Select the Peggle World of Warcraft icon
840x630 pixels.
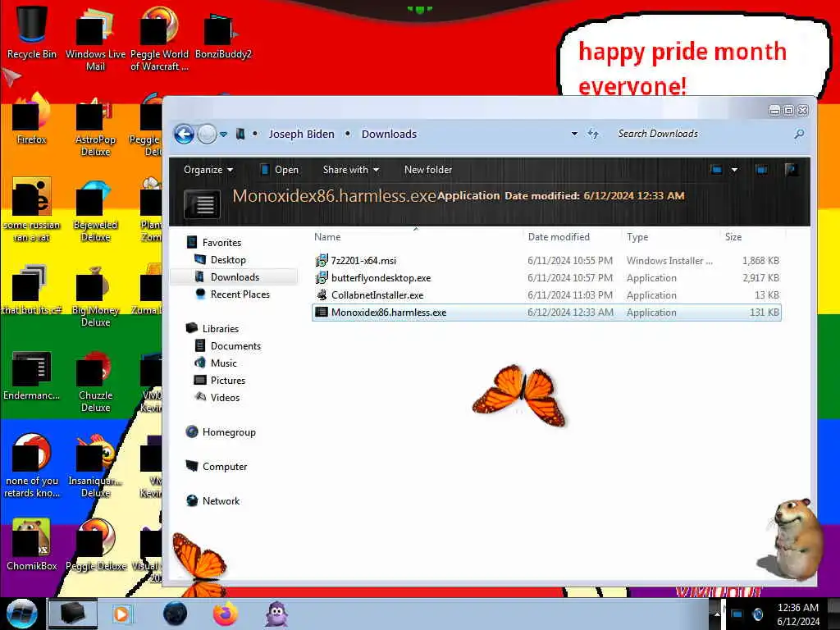coord(159,39)
